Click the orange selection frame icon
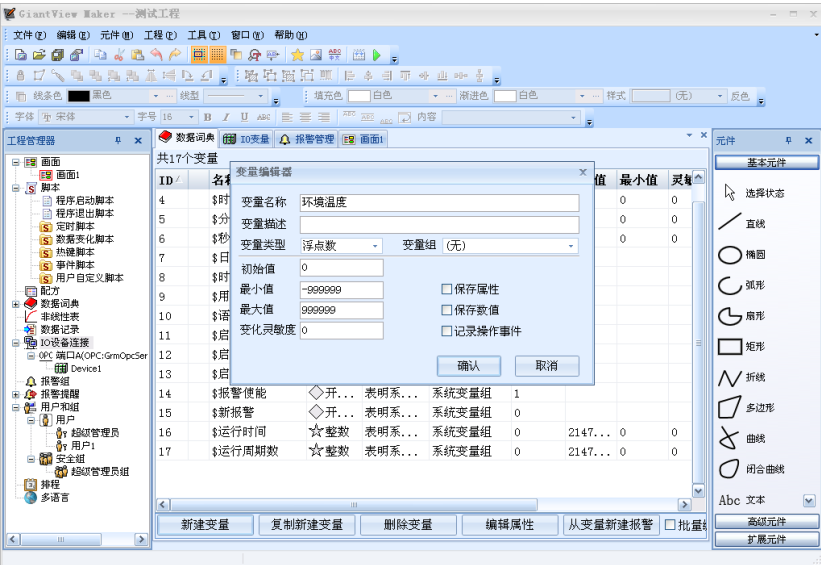The width and height of the screenshot is (821, 565). pos(199,54)
